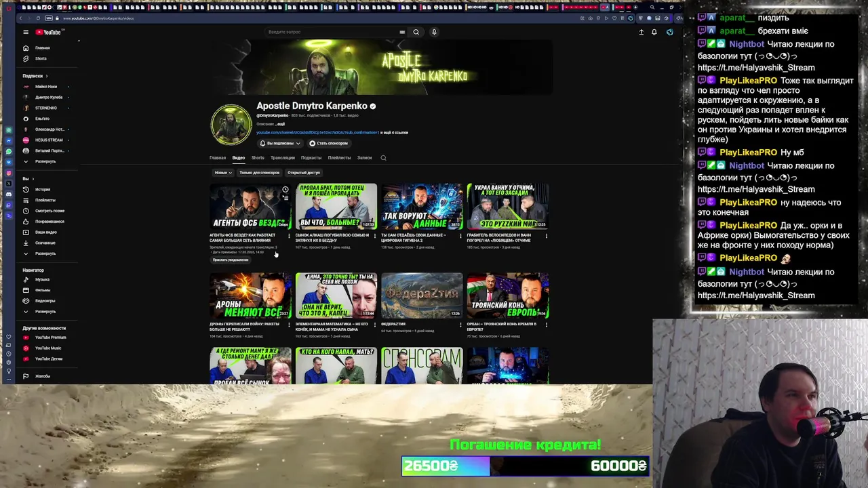This screenshot has height=488, width=868.
Task: Open the ТРОЯНСКИЙ КОНЬ ЕВРОПЫ video thumbnail
Action: coord(508,296)
